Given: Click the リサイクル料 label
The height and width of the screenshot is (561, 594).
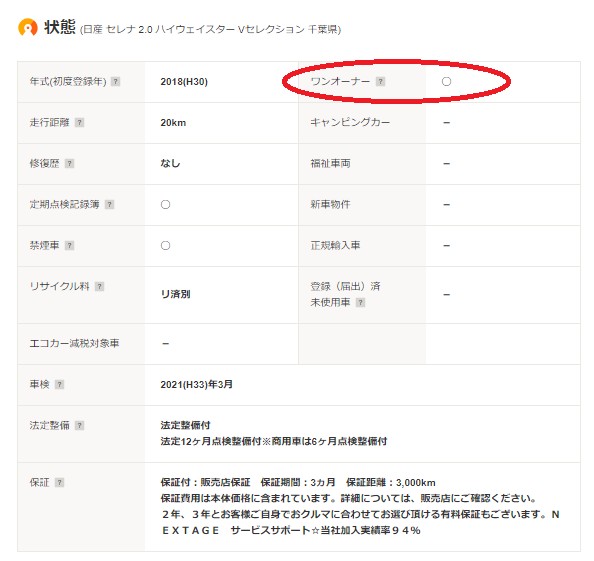Looking at the screenshot, I should click(59, 286).
